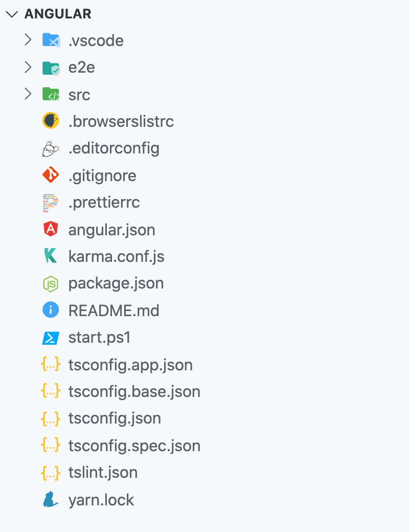409x532 pixels.
Task: Click the PowerShell icon beside start.ps1
Action: (51, 338)
